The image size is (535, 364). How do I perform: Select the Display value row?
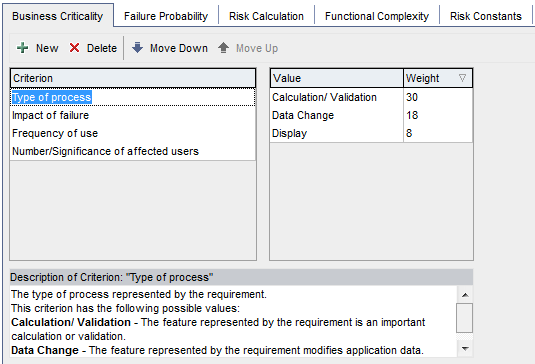(337, 133)
